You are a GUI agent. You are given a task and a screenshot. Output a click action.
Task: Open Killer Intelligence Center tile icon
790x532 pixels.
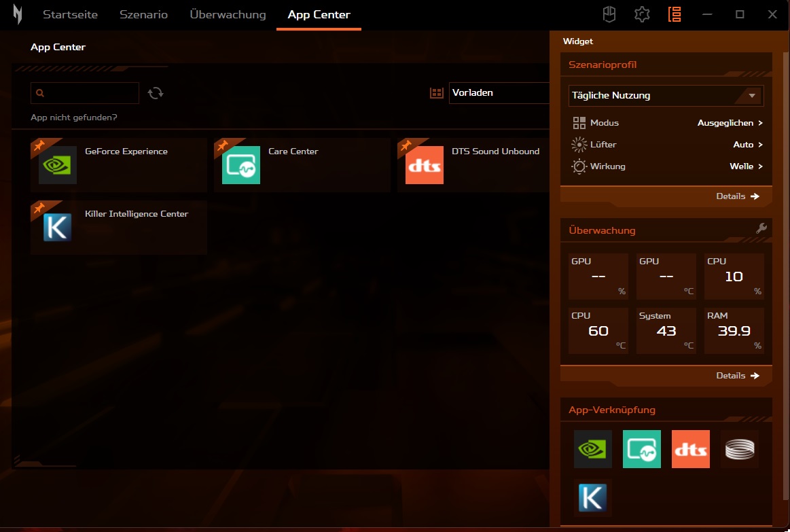tap(58, 227)
